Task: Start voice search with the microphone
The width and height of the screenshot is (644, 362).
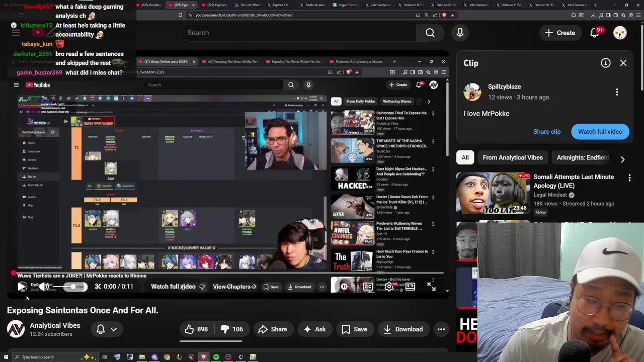Action: [460, 33]
